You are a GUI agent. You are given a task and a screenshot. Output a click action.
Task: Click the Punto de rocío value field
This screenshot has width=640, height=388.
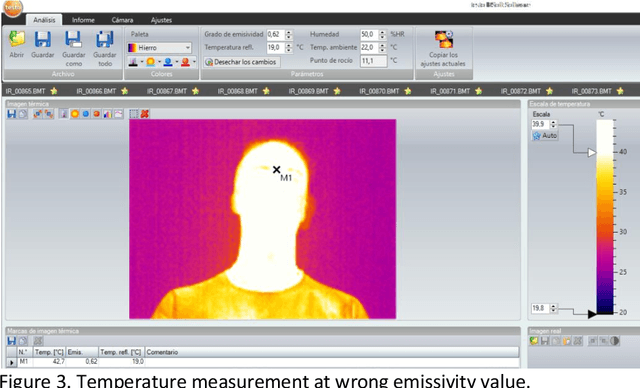point(373,61)
